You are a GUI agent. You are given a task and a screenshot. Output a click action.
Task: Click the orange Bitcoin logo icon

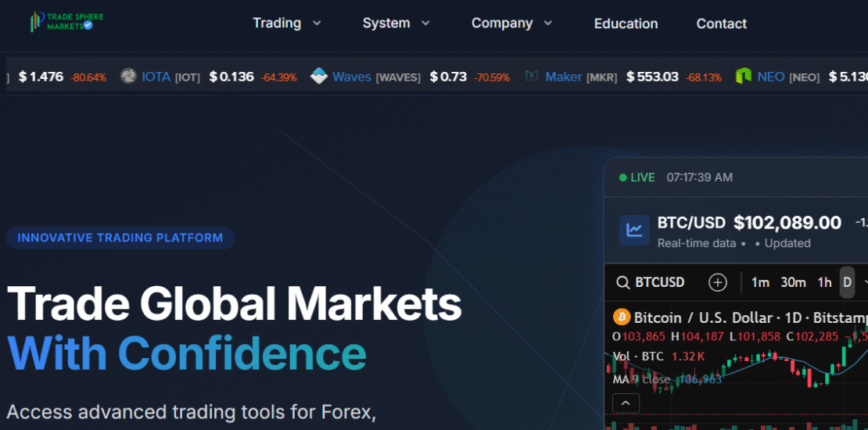(622, 317)
